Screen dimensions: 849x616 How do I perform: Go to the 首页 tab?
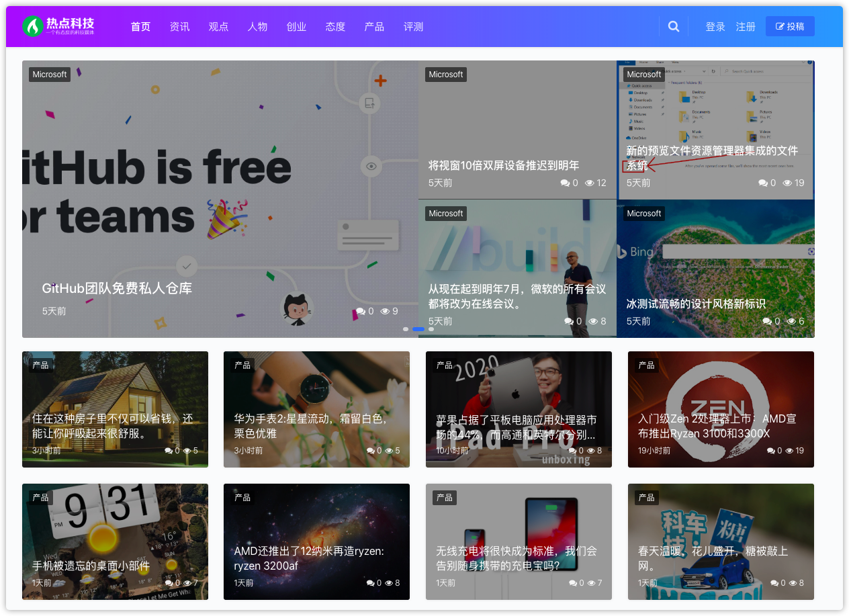pos(140,27)
